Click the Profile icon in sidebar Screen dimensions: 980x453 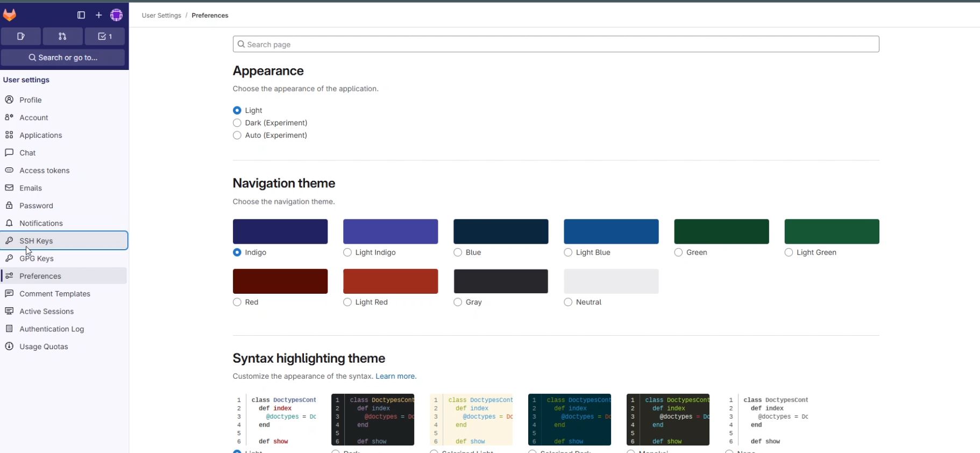click(x=9, y=100)
